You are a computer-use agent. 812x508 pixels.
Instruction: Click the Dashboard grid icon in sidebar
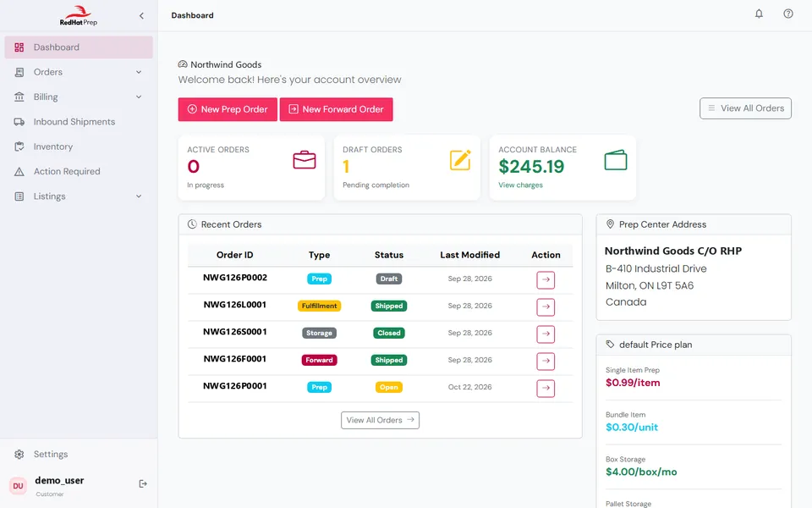click(19, 47)
